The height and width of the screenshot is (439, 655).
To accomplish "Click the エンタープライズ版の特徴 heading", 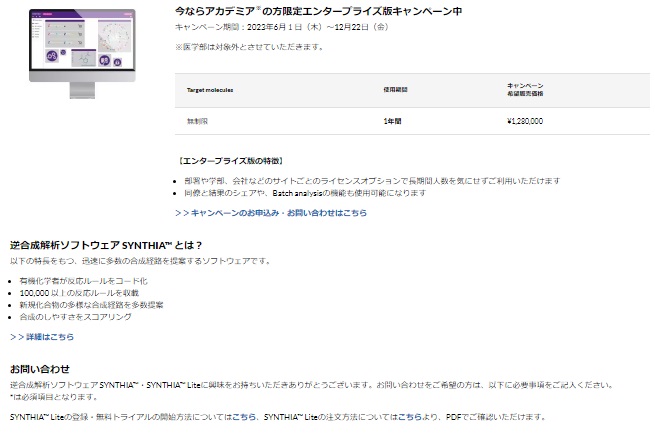I will click(x=230, y=161).
